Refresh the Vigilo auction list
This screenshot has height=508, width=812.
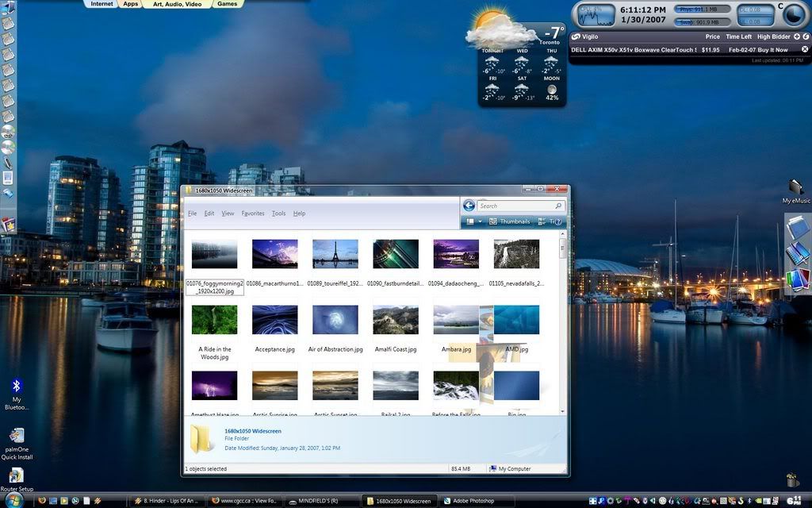[x=806, y=37]
